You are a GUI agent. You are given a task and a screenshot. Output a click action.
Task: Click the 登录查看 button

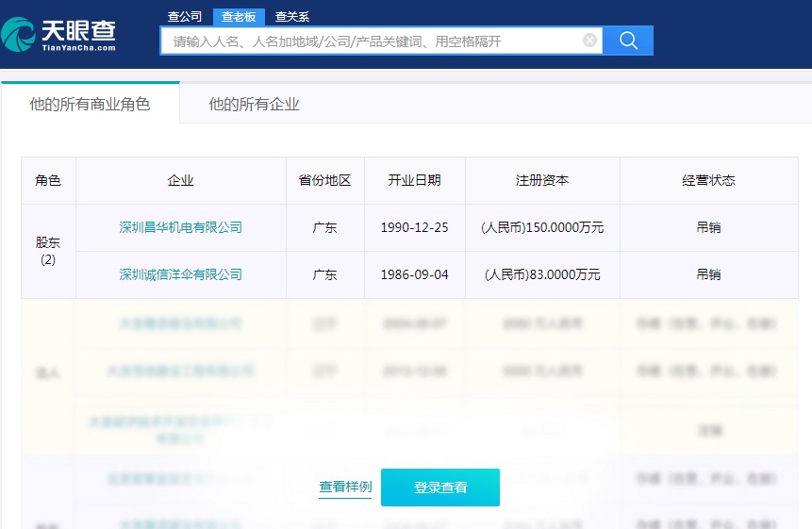[440, 488]
